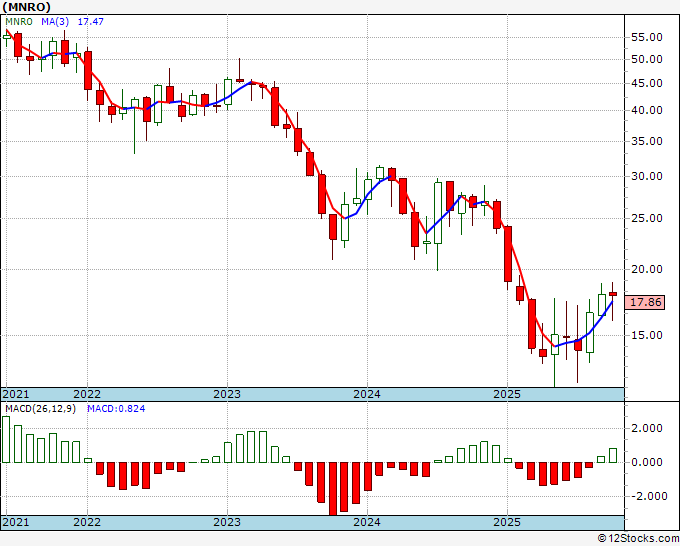The height and width of the screenshot is (546, 680).
Task: Open the 12Stocks.com copyright link
Action: tap(638, 539)
